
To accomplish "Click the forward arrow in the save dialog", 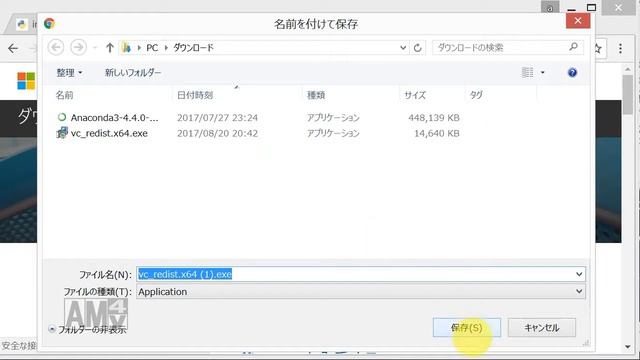I will pos(78,47).
